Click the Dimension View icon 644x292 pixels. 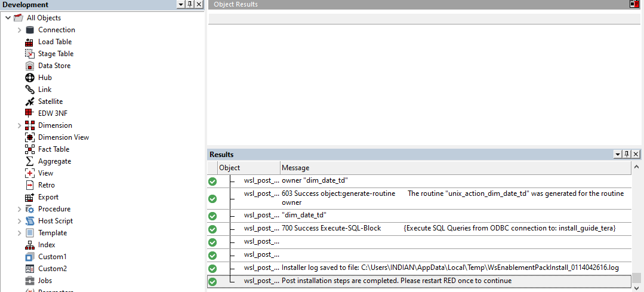click(x=30, y=137)
